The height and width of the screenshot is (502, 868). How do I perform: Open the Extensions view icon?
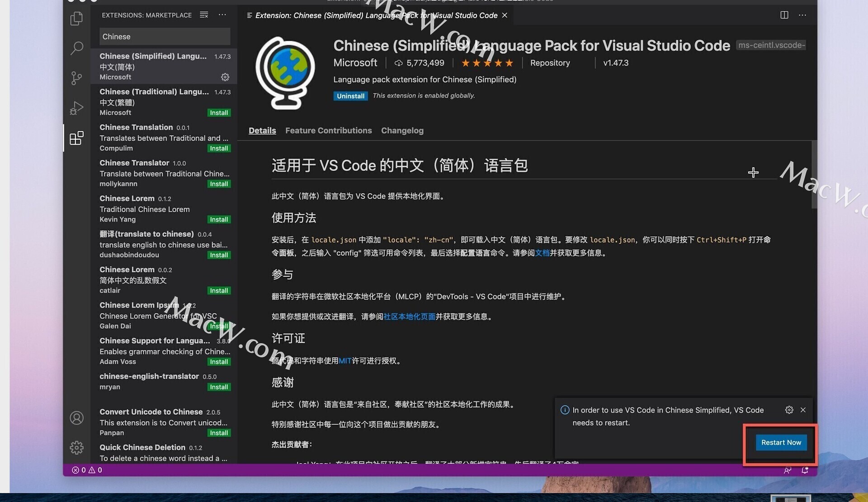pyautogui.click(x=76, y=138)
